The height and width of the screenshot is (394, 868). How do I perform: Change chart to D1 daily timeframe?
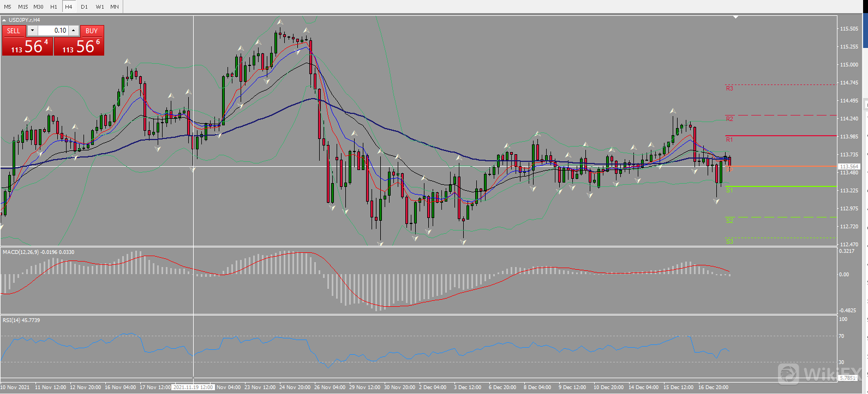84,7
